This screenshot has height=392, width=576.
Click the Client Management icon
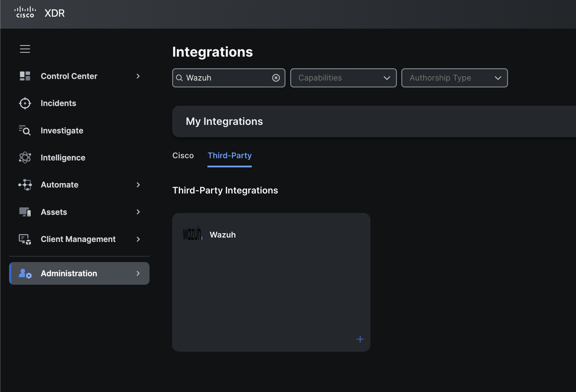click(25, 239)
